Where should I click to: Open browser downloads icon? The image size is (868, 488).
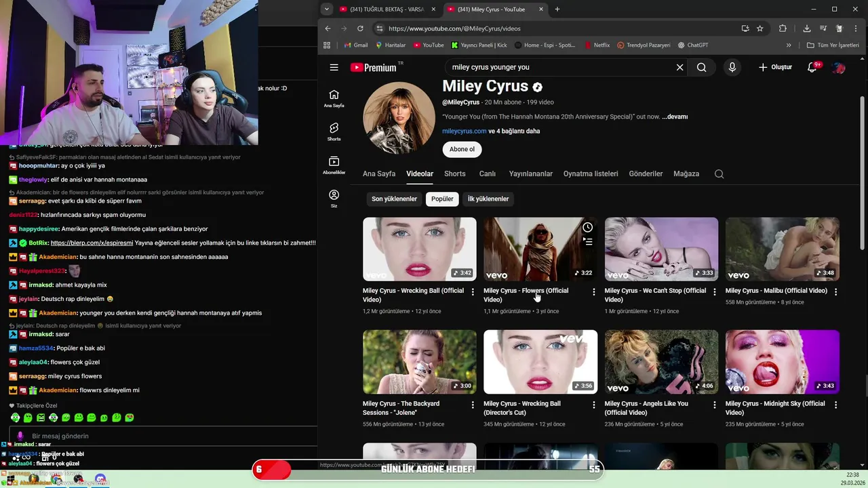[806, 28]
